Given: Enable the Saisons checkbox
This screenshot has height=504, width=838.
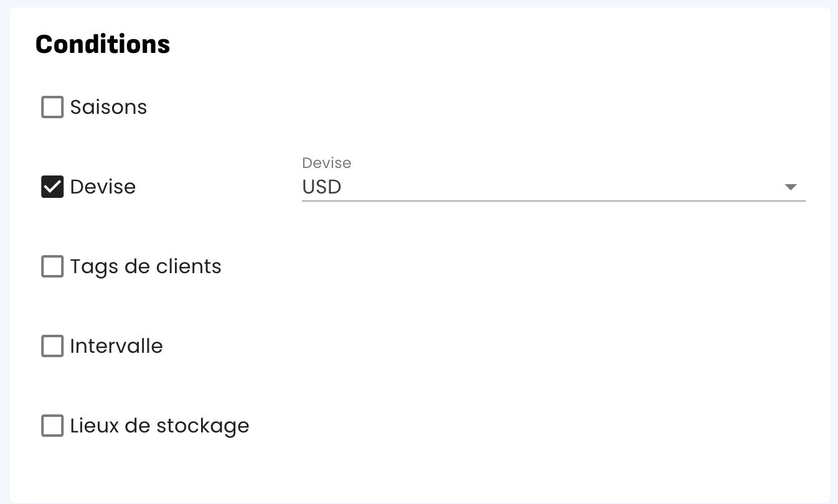Looking at the screenshot, I should coord(52,107).
